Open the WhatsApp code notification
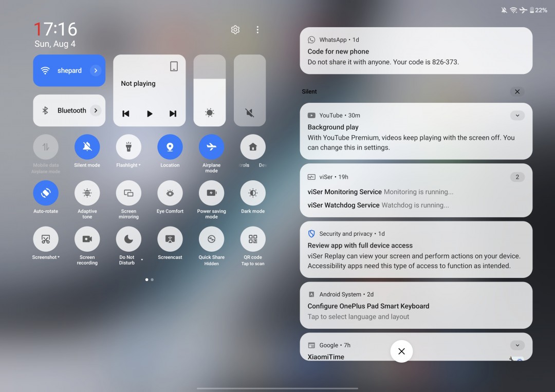 [x=416, y=51]
